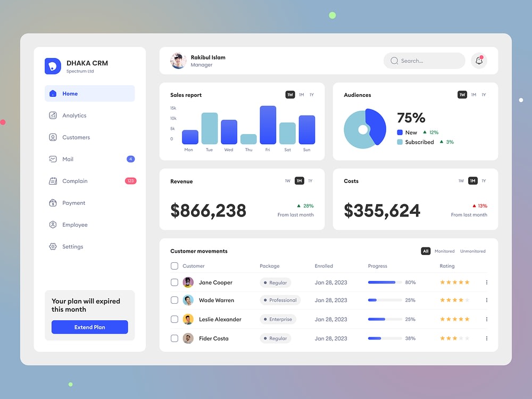Click the Payment wallet icon
The height and width of the screenshot is (399, 532).
pos(53,203)
